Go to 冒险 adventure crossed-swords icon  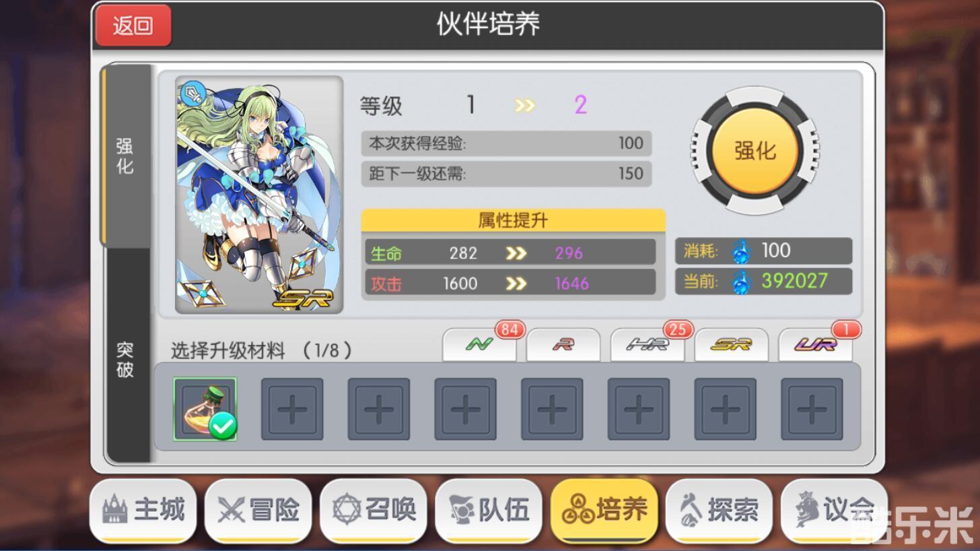[258, 510]
